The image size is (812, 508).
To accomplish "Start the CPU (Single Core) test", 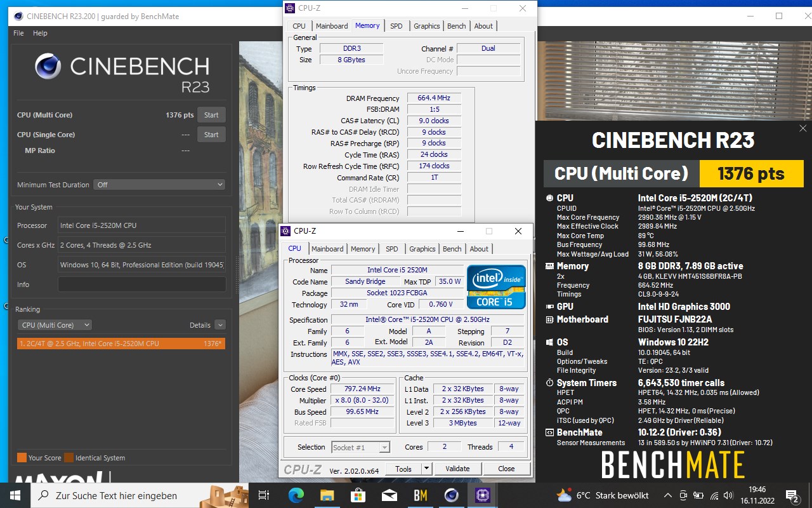I will 211,135.
